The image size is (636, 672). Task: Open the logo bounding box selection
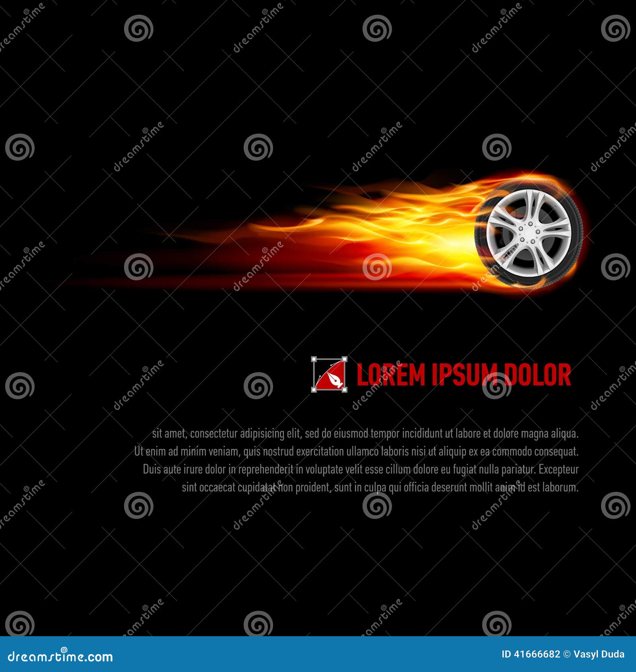click(329, 374)
